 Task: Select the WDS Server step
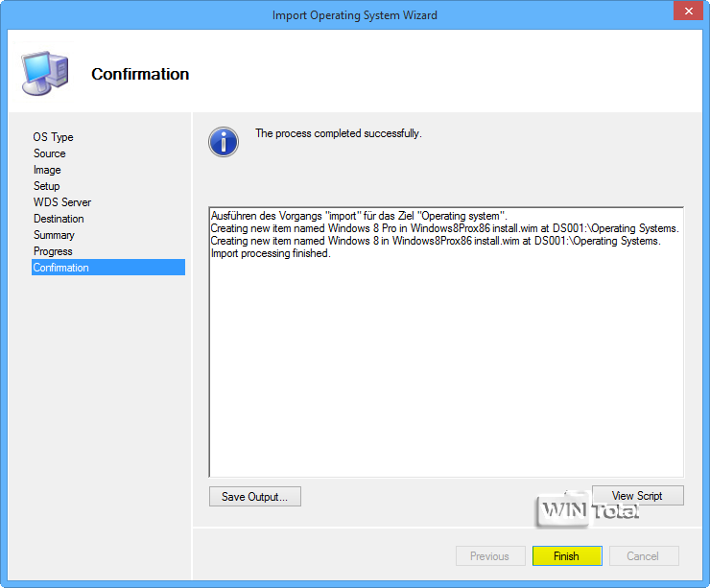point(62,202)
